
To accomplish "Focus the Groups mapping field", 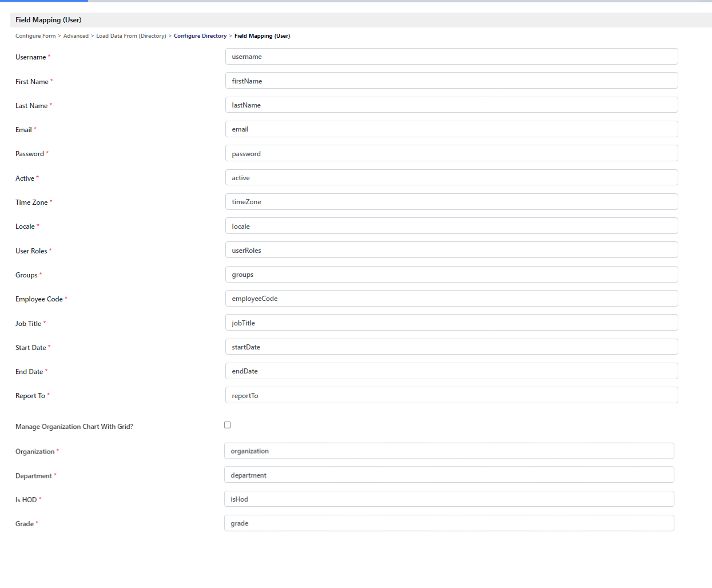I will 452,275.
